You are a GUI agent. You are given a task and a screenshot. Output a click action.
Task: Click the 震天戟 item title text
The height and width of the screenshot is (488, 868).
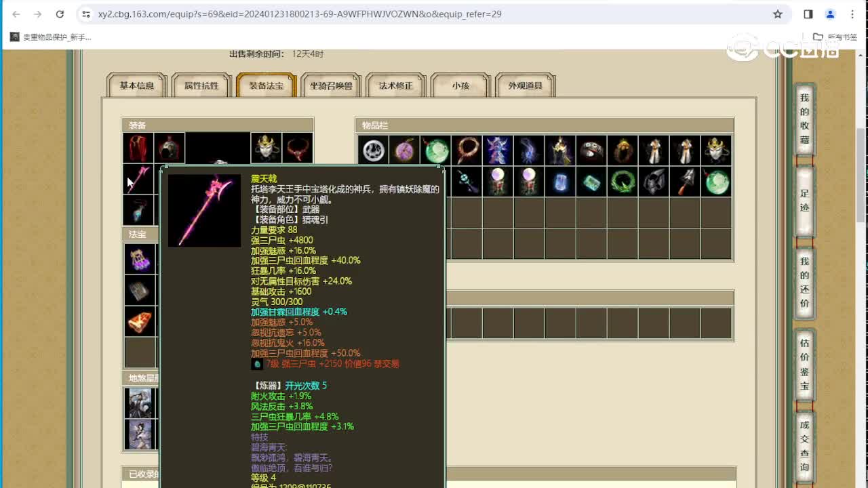pyautogui.click(x=264, y=179)
